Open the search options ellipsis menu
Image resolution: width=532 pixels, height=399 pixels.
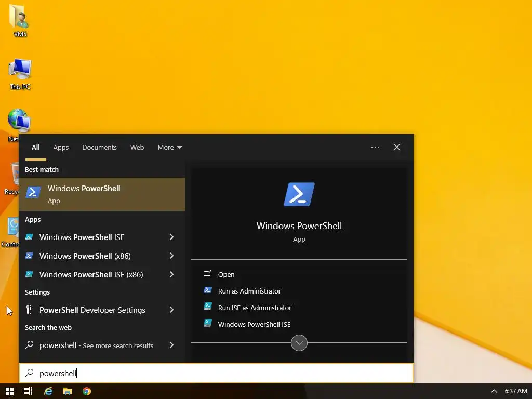[375, 147]
